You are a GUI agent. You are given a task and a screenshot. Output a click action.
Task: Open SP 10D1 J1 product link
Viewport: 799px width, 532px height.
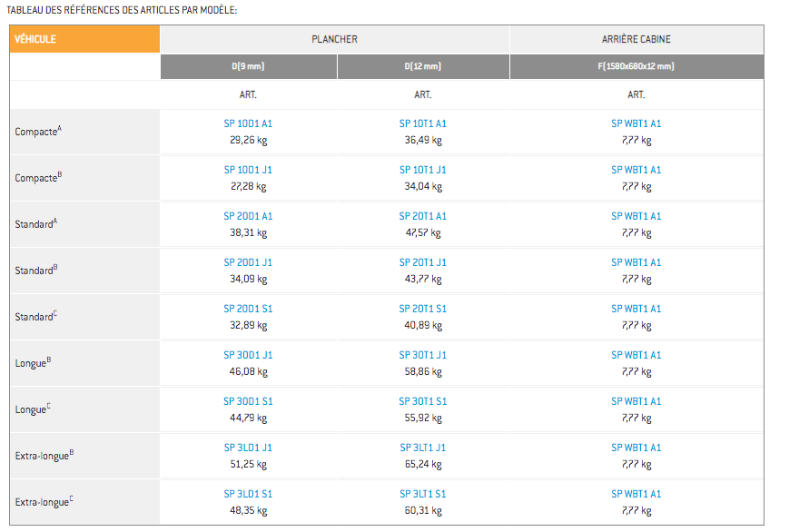248,170
